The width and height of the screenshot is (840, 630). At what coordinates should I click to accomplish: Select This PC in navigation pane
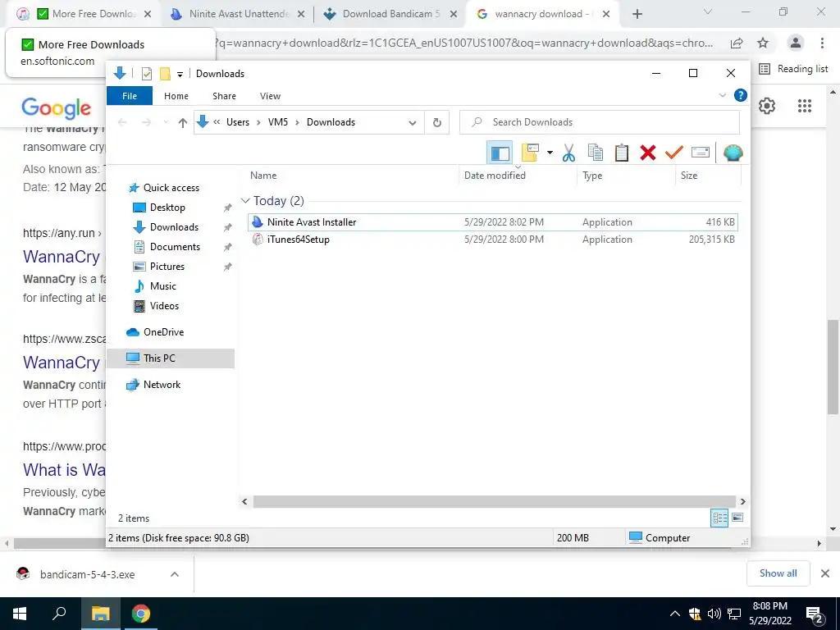(171, 358)
